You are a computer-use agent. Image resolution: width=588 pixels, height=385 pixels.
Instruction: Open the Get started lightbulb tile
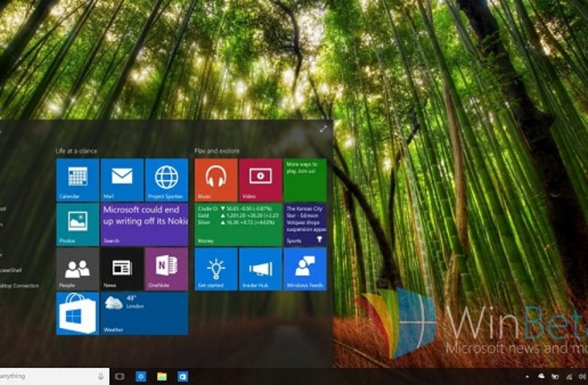[216, 269]
